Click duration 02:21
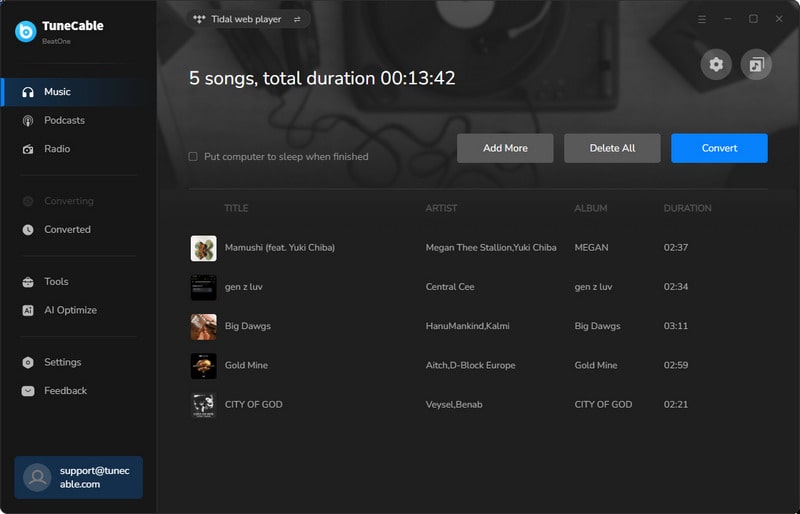This screenshot has height=514, width=800. [x=676, y=405]
